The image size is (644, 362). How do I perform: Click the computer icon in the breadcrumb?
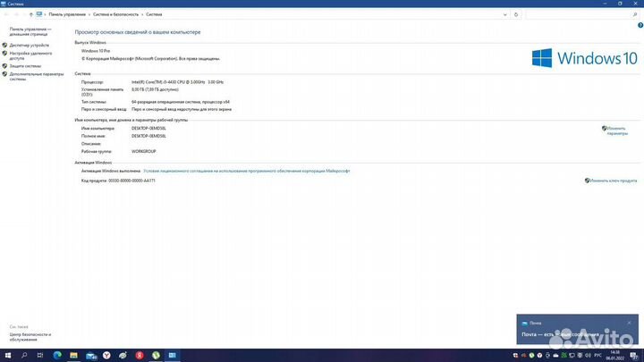(x=39, y=14)
